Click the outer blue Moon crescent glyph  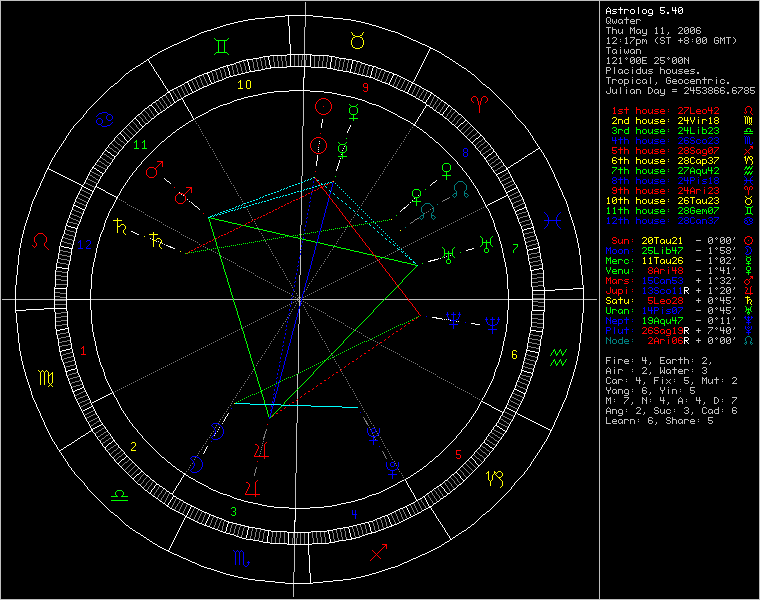click(196, 464)
